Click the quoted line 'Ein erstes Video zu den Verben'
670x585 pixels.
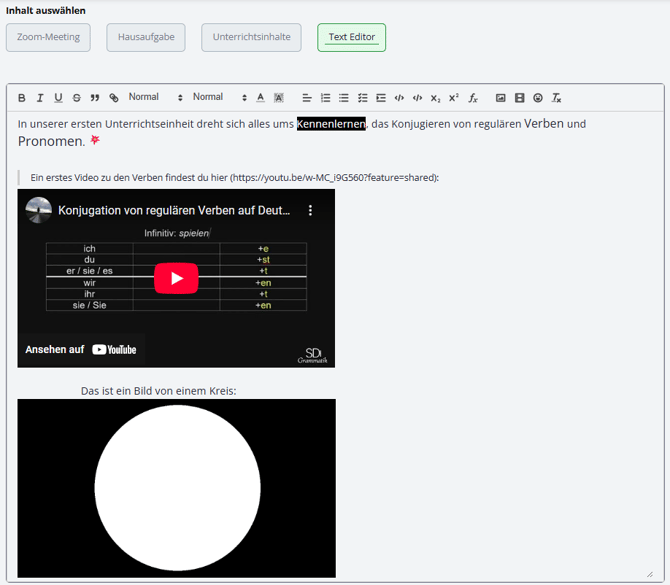(235, 178)
